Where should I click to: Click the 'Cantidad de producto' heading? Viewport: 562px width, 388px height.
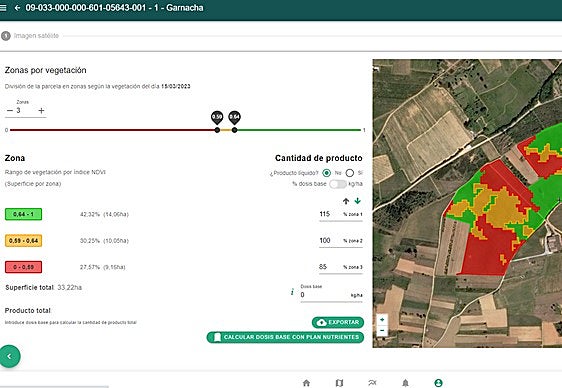319,158
